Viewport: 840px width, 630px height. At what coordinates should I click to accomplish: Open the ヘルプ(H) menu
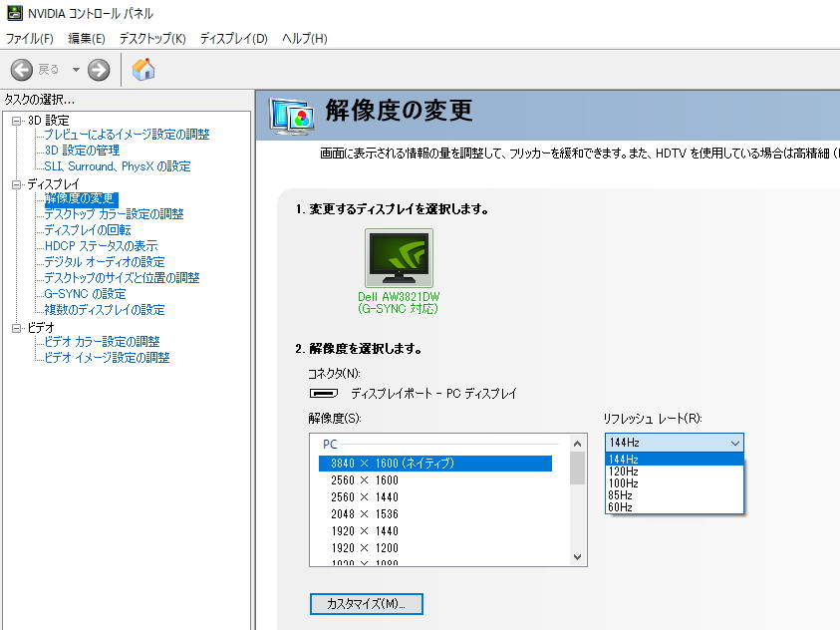point(304,39)
